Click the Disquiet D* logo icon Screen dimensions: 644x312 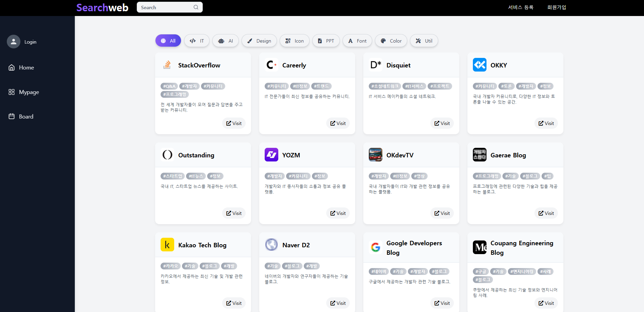[375, 65]
